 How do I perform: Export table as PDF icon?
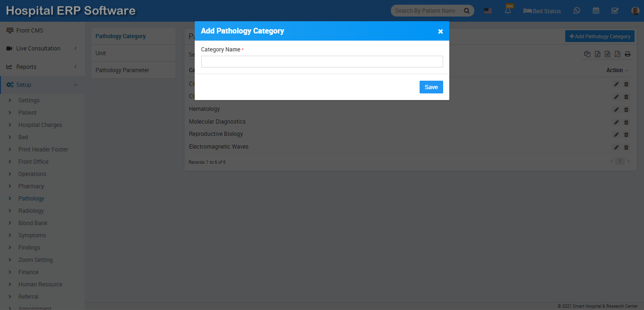[618, 54]
